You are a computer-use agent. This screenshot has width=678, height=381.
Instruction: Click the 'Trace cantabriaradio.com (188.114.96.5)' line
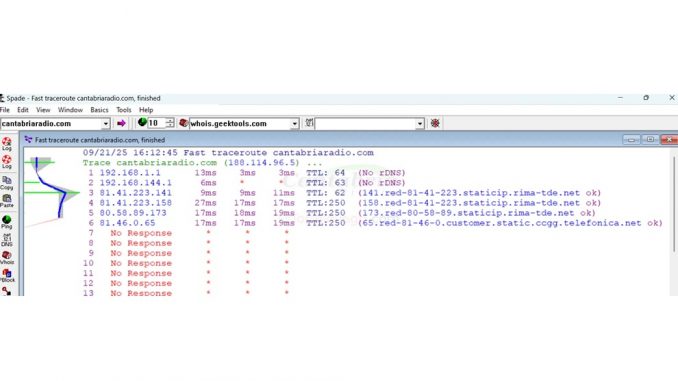[202, 163]
